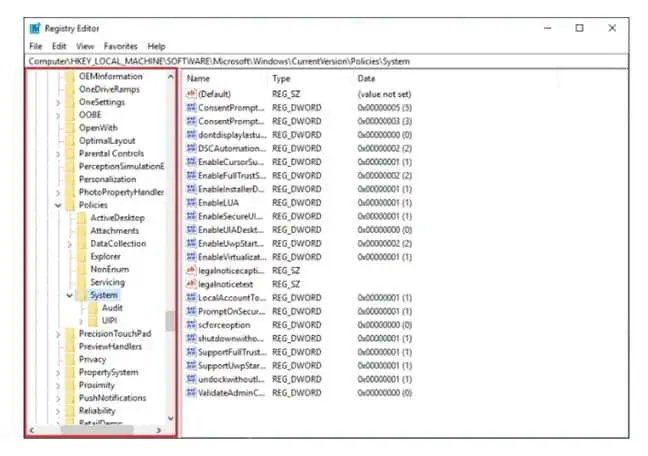This screenshot has width=648, height=456.
Task: Expand the DataCollection tree node
Action: 69,244
